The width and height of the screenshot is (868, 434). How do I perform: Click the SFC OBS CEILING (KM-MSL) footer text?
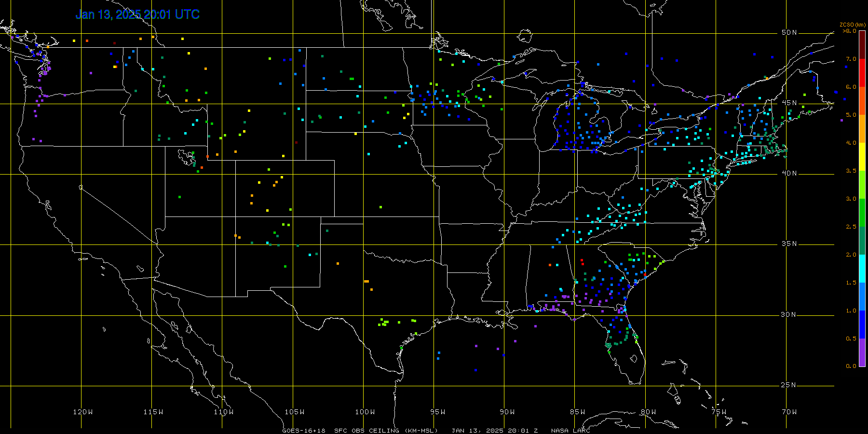pos(386,430)
